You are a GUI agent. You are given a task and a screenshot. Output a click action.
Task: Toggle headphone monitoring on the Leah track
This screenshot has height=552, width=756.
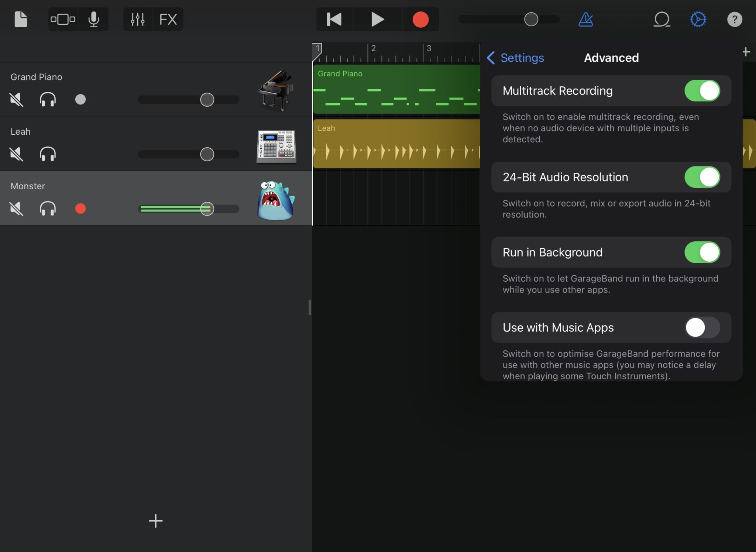point(48,154)
